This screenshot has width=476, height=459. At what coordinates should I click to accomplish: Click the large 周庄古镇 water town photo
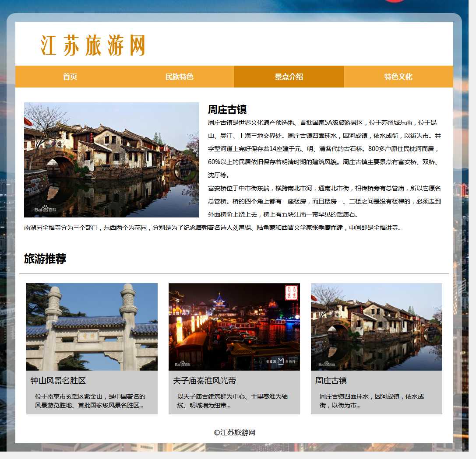(x=112, y=160)
